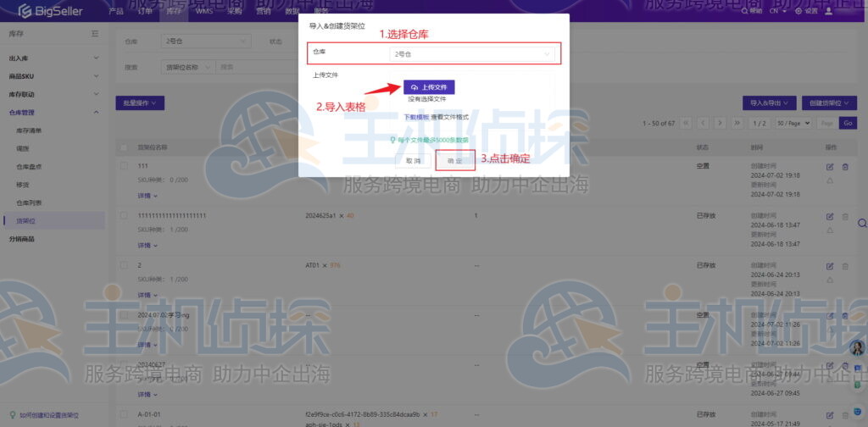Image resolution: width=868 pixels, height=427 pixels.
Task: Open the 采购 top menu
Action: 234,11
